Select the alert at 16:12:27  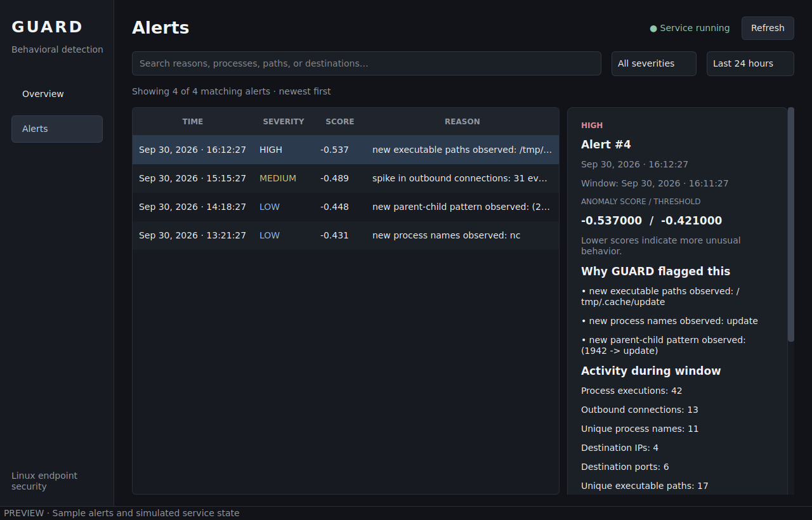(346, 150)
